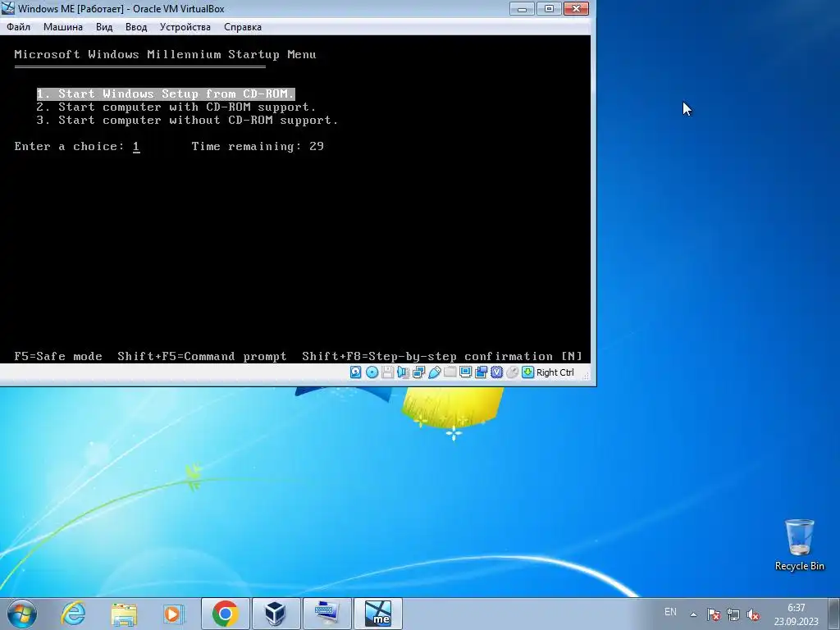The height and width of the screenshot is (630, 840).
Task: Open the Вид menu
Action: coord(104,27)
